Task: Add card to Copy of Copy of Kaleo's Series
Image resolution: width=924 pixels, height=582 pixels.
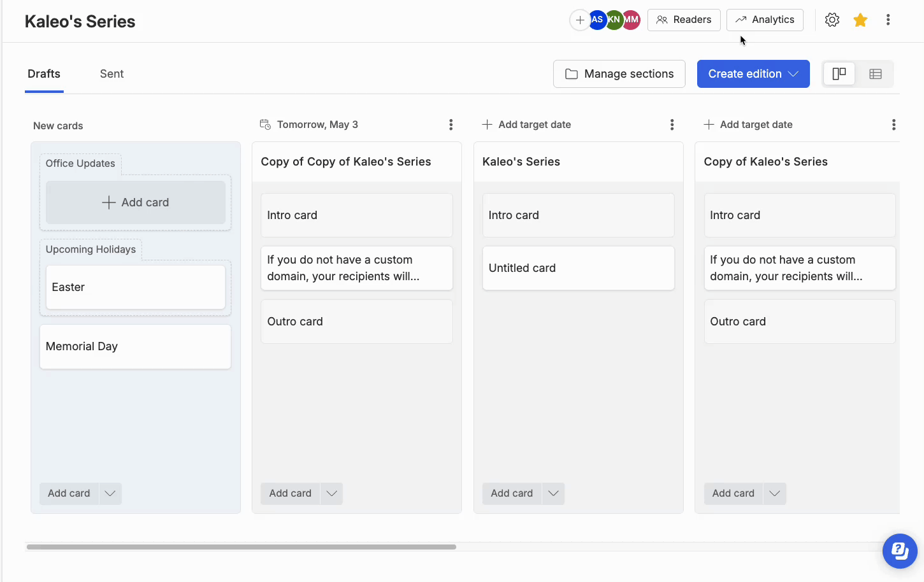Action: coord(290,493)
